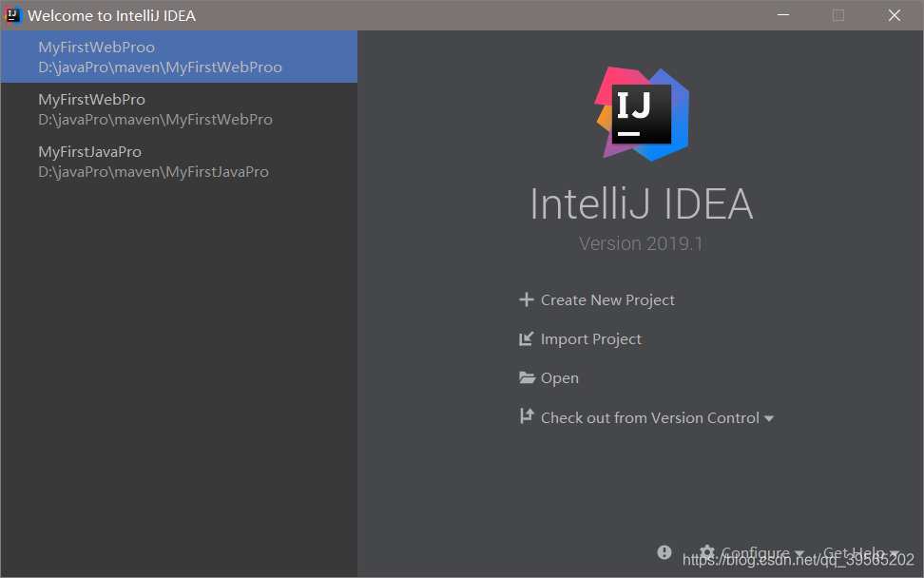924x578 pixels.
Task: Click the IntelliJ title bar app icon
Action: coord(12,15)
